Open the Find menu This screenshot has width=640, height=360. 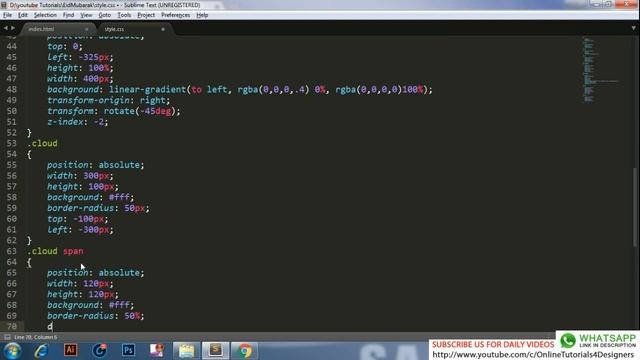(x=68, y=15)
